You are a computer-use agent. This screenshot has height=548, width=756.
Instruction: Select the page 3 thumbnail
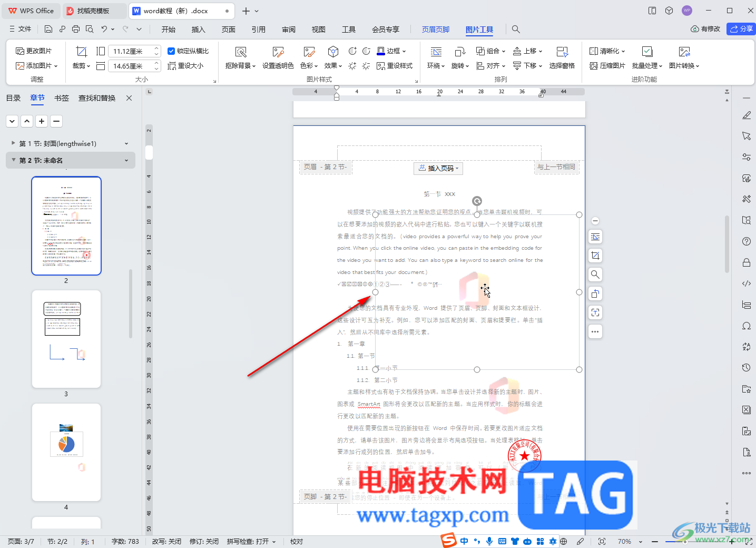point(66,339)
